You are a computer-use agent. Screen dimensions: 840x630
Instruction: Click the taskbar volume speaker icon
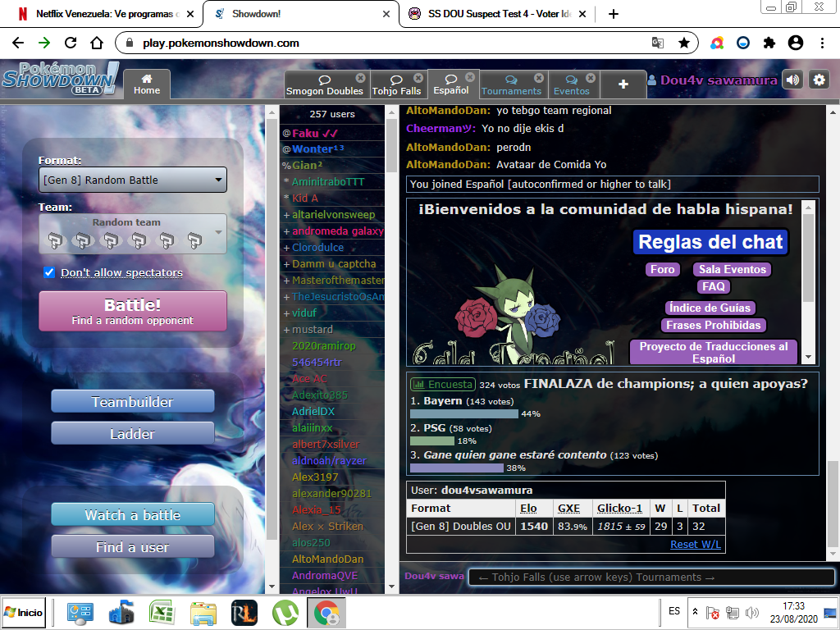pos(752,612)
